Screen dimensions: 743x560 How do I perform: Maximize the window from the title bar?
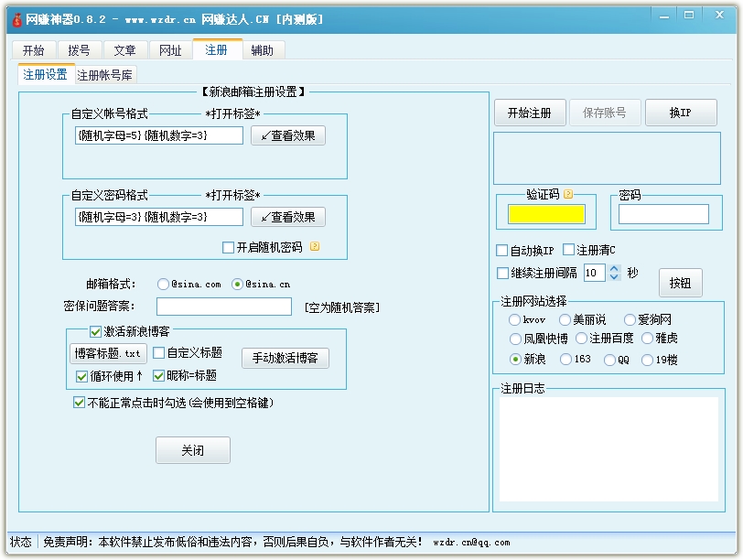689,16
